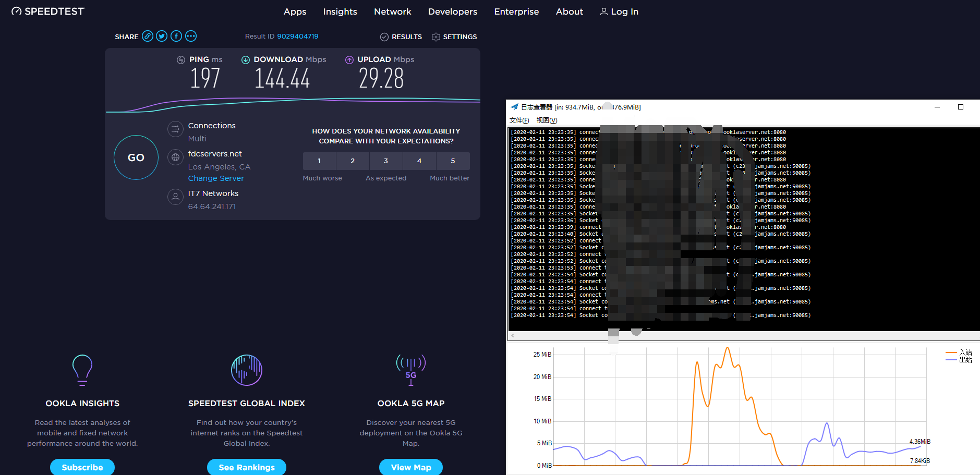Click the Settings gear icon
The width and height of the screenshot is (980, 475).
pyautogui.click(x=436, y=36)
